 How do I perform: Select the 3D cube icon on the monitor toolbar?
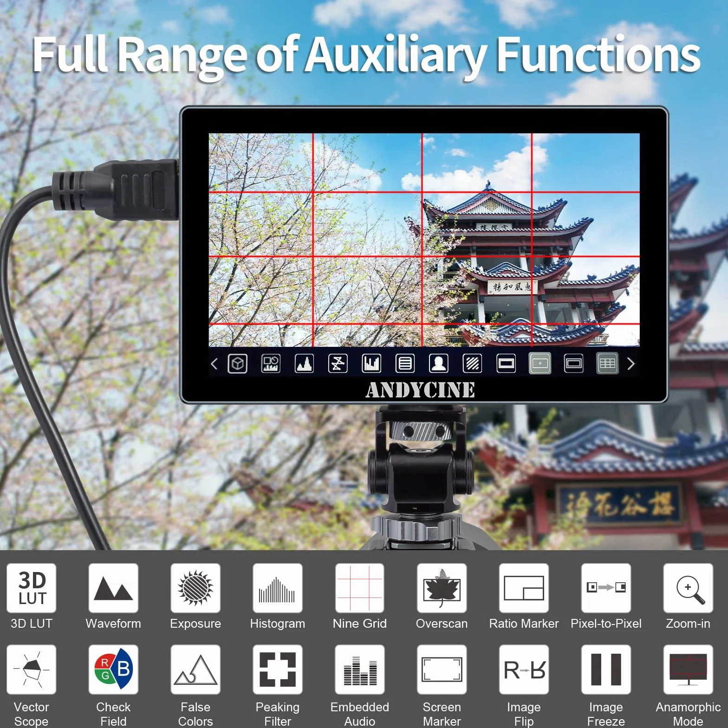(x=238, y=364)
